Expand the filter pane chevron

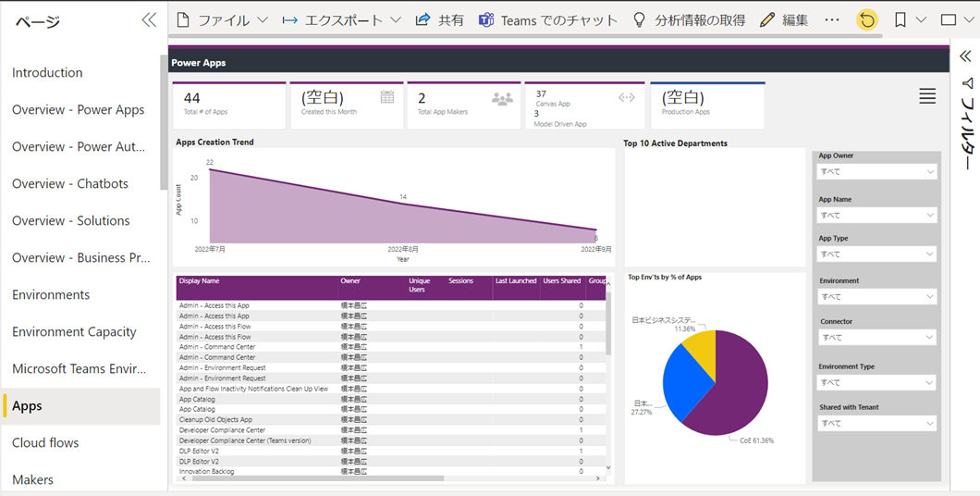point(965,56)
